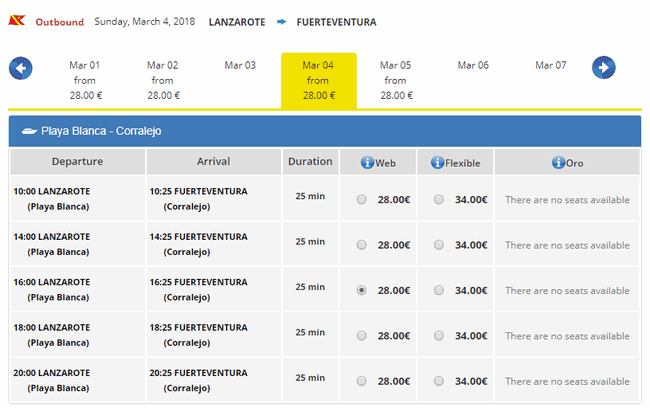Switch to the Mar 05 date tab

[396, 80]
